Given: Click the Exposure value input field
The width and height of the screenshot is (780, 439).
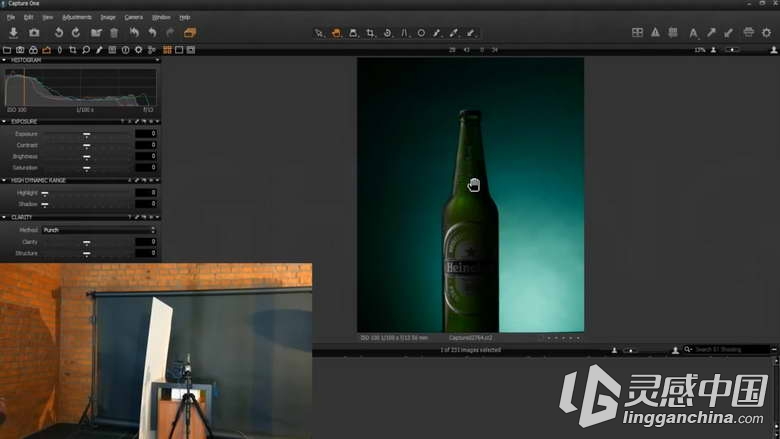Looking at the screenshot, I should click(x=146, y=134).
